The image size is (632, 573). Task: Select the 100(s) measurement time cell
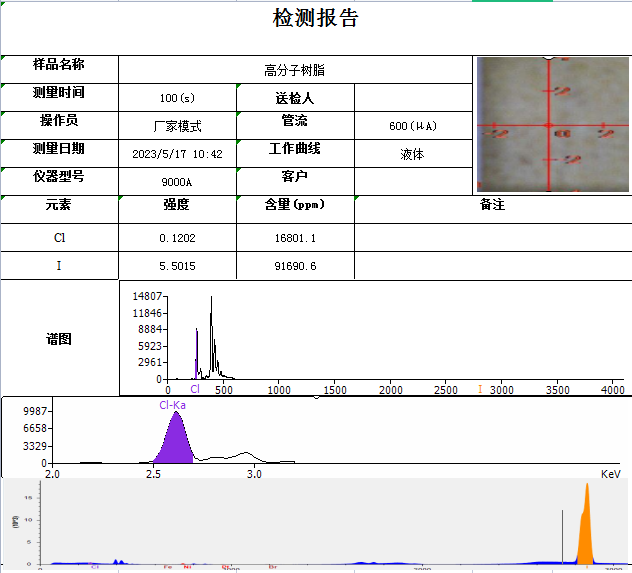[x=177, y=98]
